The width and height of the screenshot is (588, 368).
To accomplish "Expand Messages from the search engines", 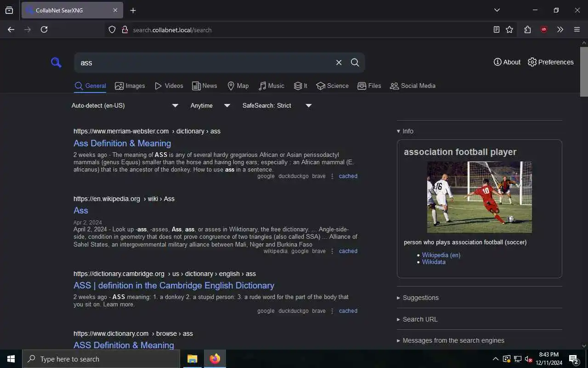I will (x=451, y=340).
